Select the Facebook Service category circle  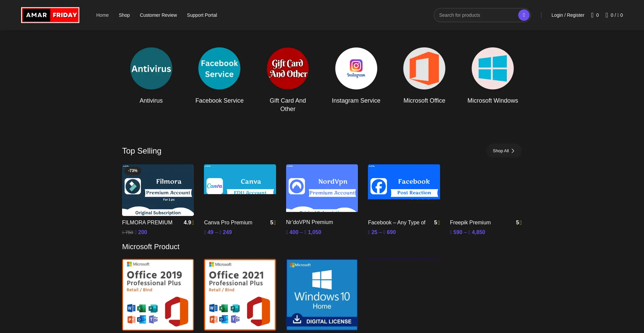coord(219,68)
